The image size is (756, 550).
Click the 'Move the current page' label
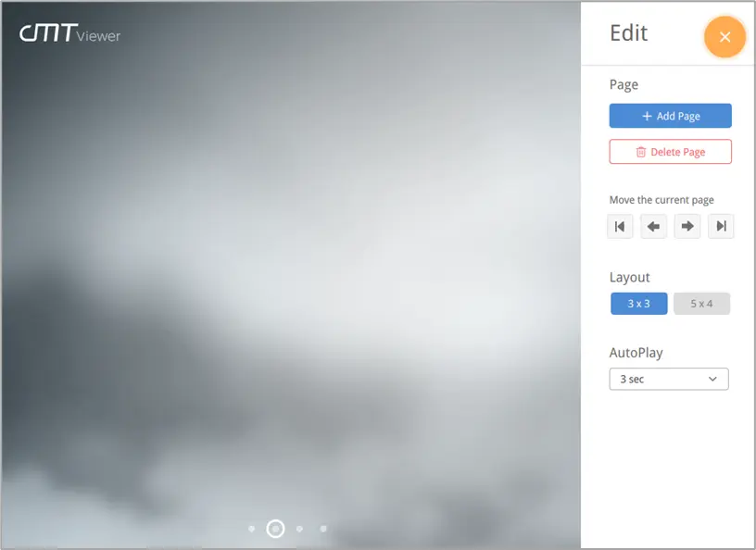click(x=661, y=200)
